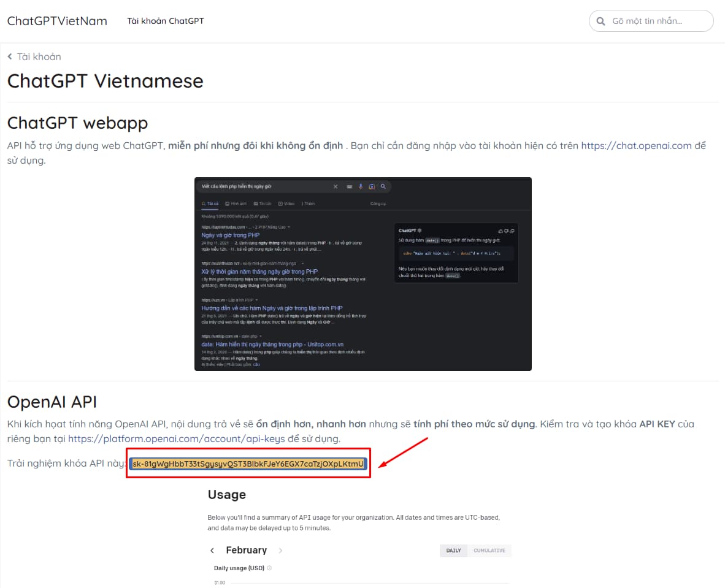Click the $1.00 chart axis value
The width and height of the screenshot is (725, 588).
tap(220, 582)
